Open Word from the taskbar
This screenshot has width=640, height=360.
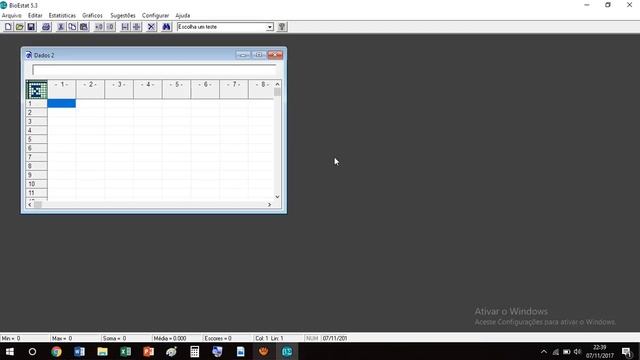[x=79, y=352]
